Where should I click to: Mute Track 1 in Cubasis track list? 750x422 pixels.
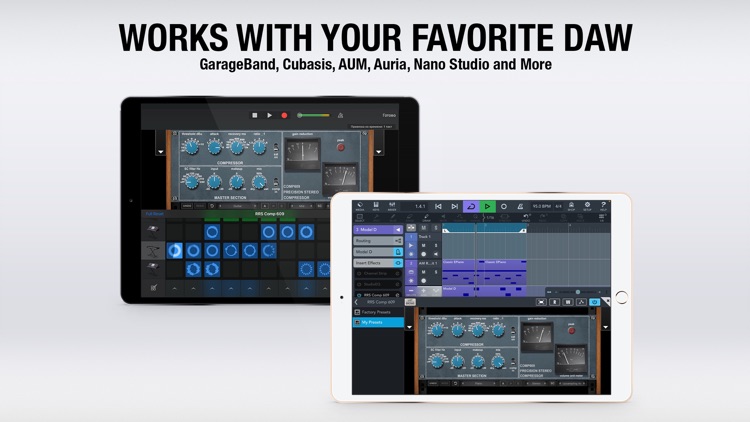pyautogui.click(x=423, y=245)
